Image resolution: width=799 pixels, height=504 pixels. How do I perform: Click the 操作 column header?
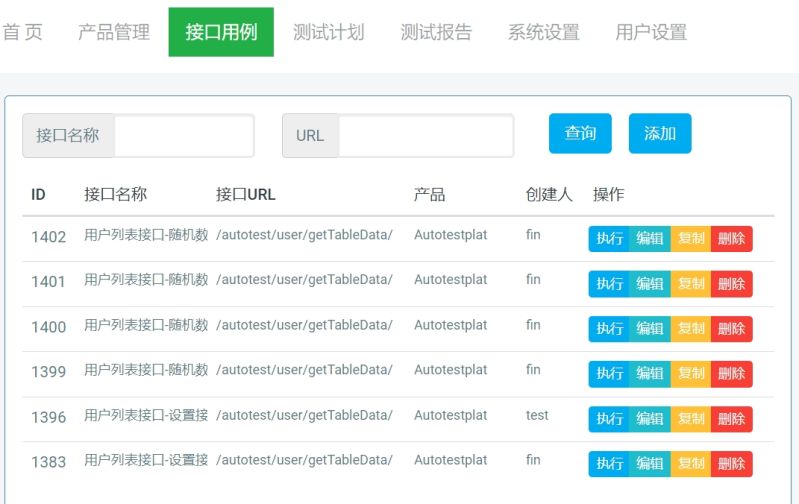pyautogui.click(x=608, y=194)
